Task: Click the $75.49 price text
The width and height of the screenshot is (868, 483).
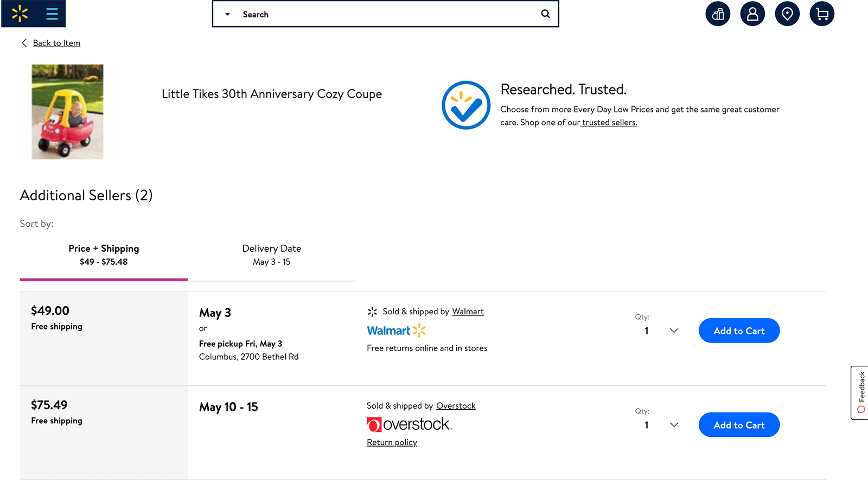Action: [49, 405]
